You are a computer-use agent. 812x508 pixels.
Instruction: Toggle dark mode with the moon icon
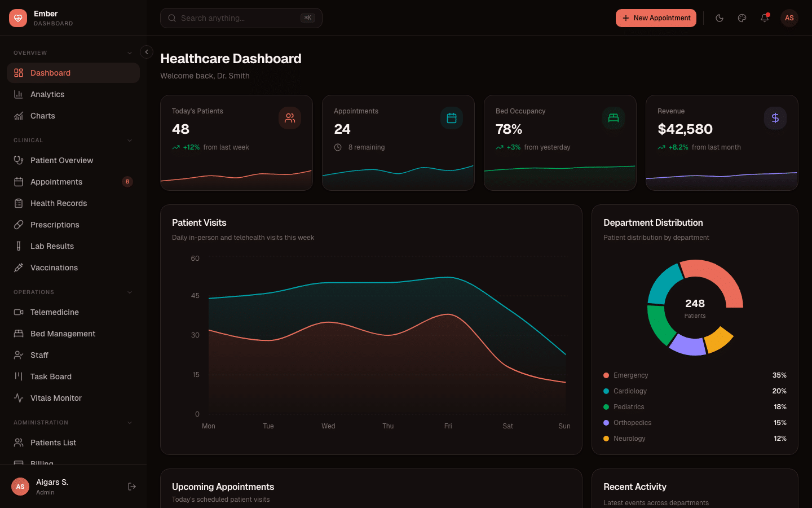pyautogui.click(x=720, y=18)
